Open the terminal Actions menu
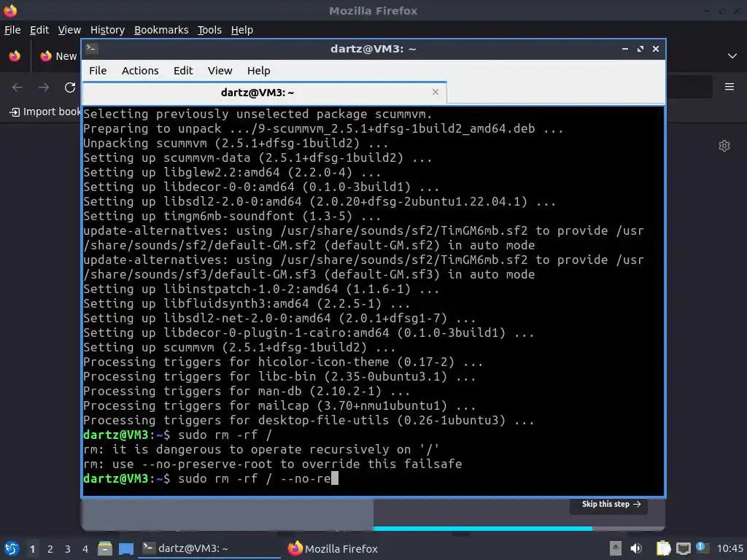The image size is (747, 560). tap(140, 71)
